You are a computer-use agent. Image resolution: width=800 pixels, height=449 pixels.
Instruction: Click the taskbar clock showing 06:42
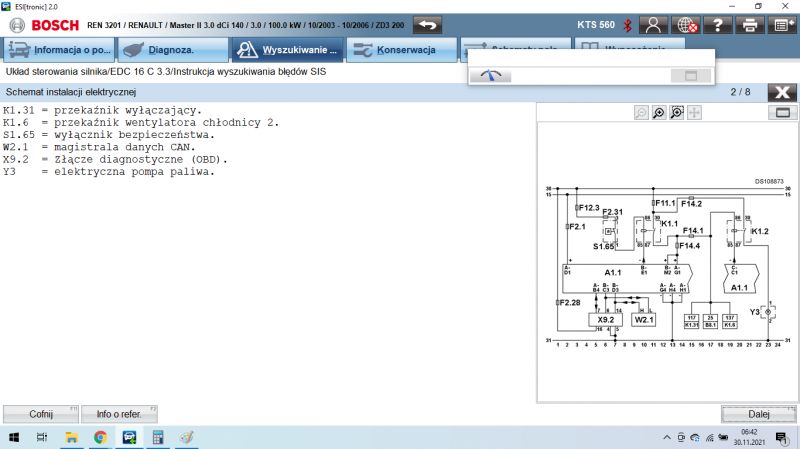point(749,437)
